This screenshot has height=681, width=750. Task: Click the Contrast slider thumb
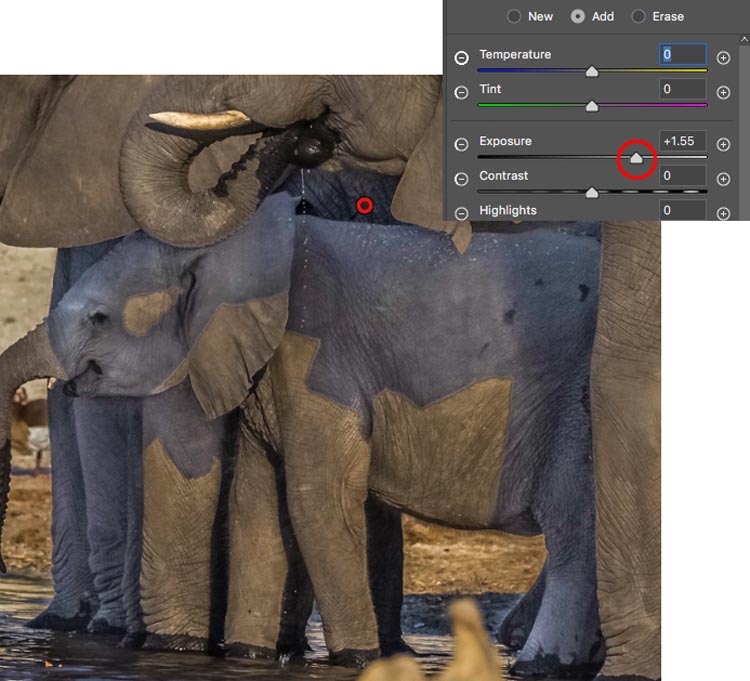pyautogui.click(x=592, y=192)
